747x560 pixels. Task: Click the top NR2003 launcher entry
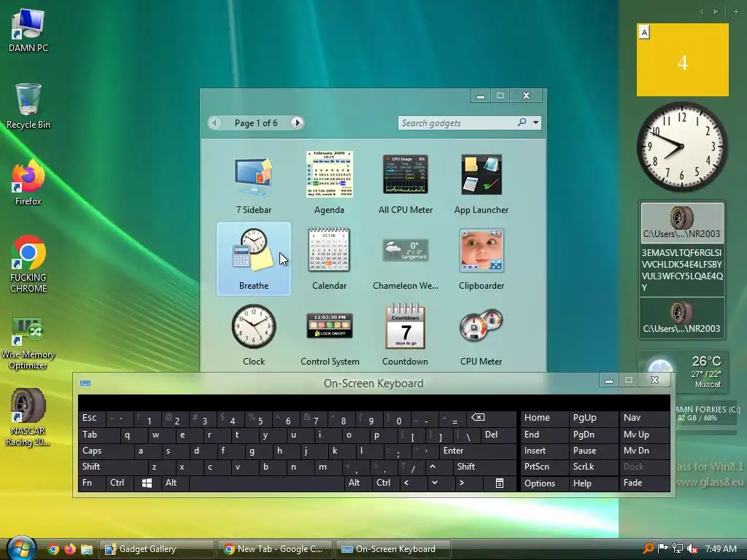682,222
